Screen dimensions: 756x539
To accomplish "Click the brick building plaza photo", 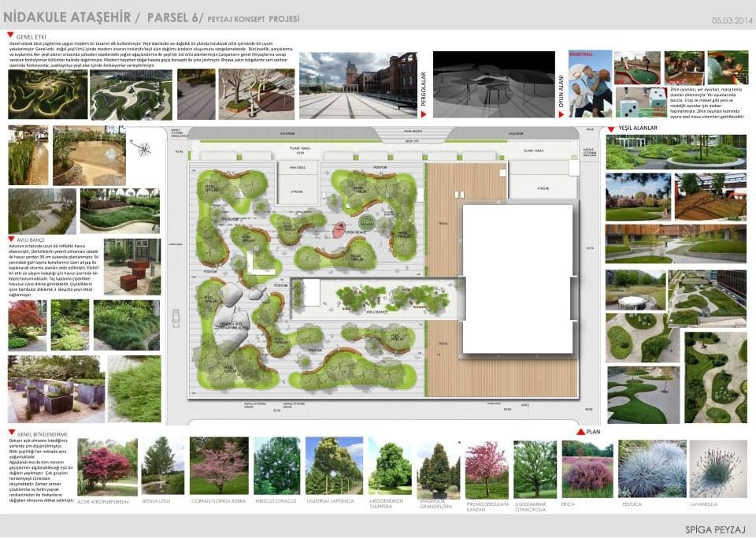I will pos(357,84).
